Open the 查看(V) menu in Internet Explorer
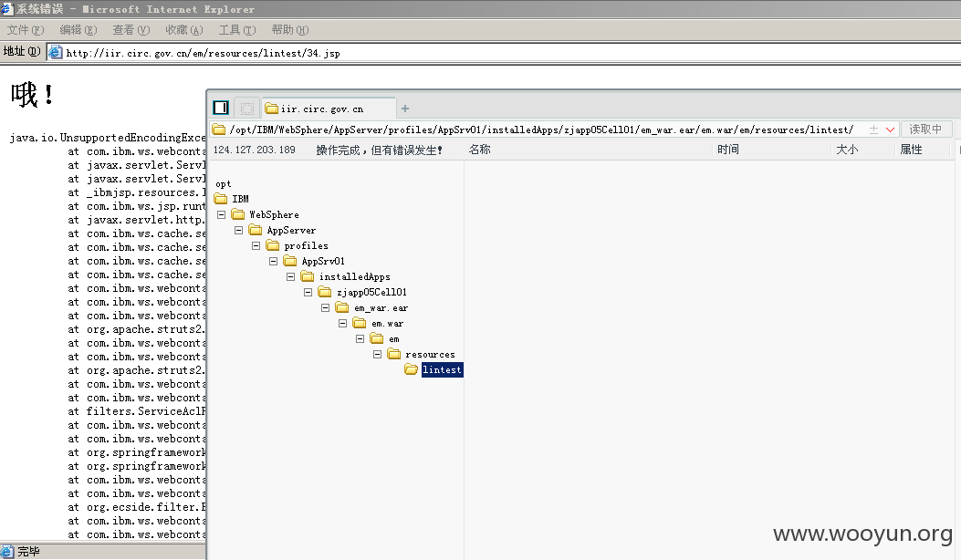This screenshot has height=560, width=961. 131,30
